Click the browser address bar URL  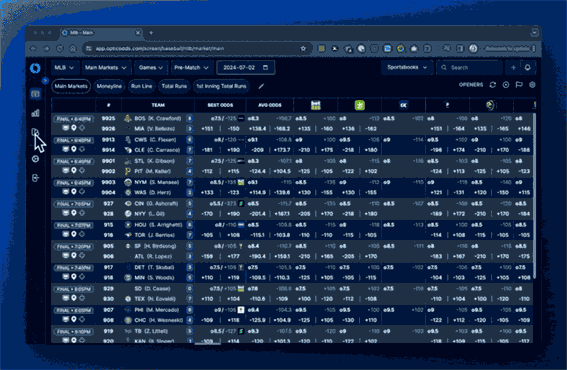point(160,48)
